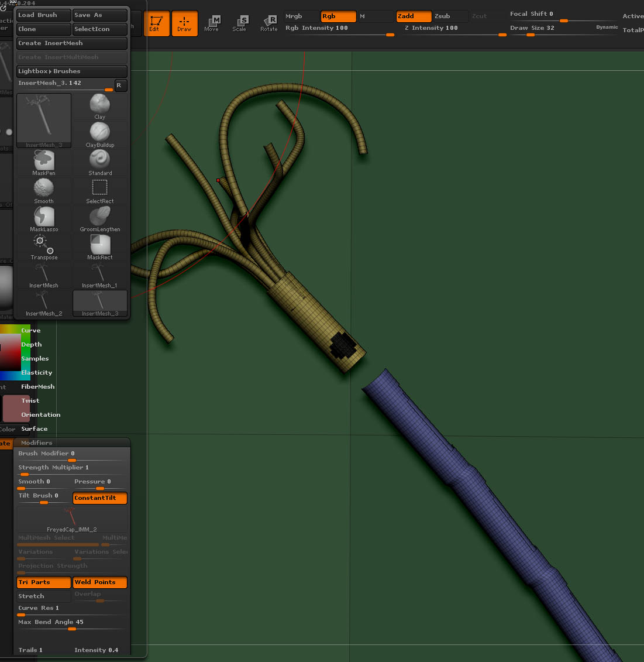Expand the Twist submenu
644x662 pixels.
[30, 401]
